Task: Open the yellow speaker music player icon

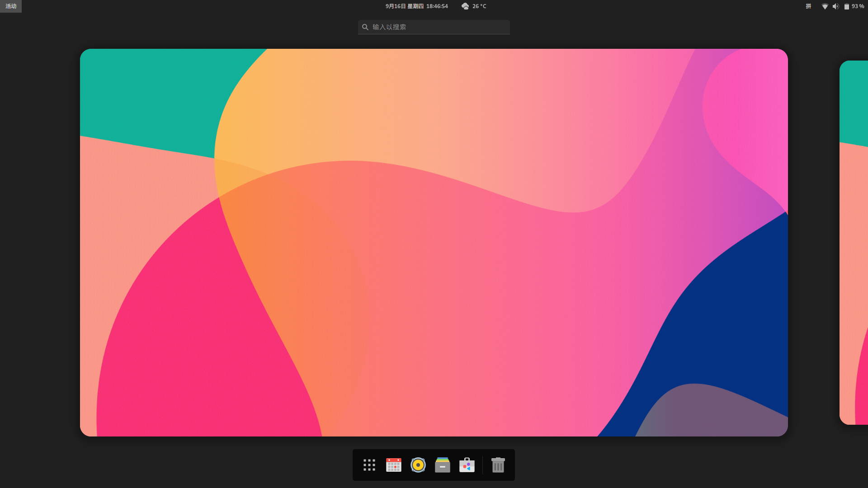Action: coord(418,465)
